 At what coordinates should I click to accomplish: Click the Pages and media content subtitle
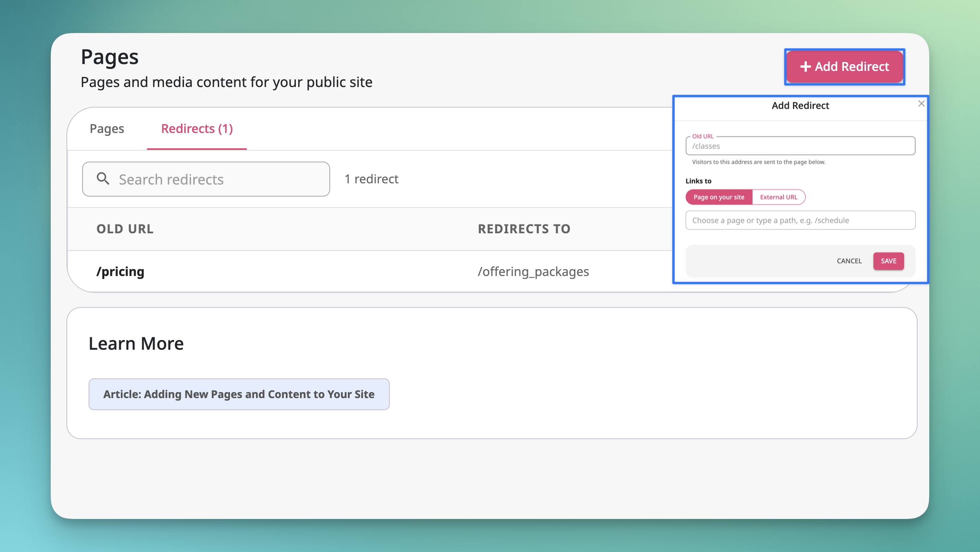click(x=227, y=82)
